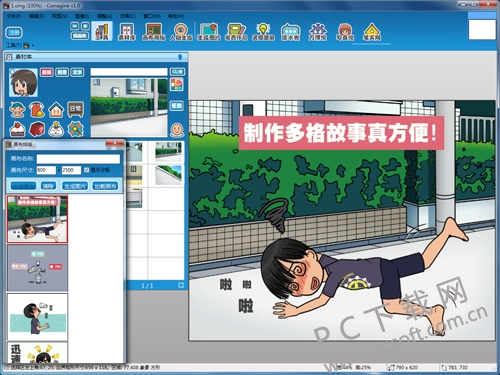Toggle the 文字 text filter button
Screen dimensions: 500x375
tap(77, 72)
